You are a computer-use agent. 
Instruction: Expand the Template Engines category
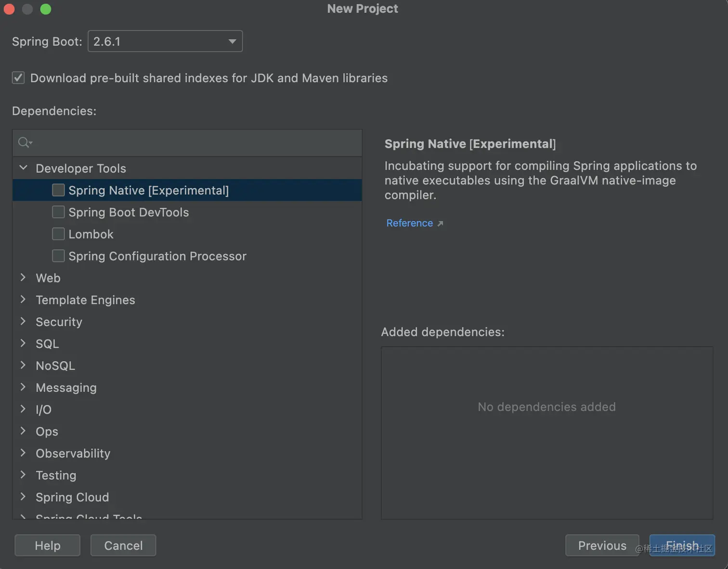pos(23,300)
